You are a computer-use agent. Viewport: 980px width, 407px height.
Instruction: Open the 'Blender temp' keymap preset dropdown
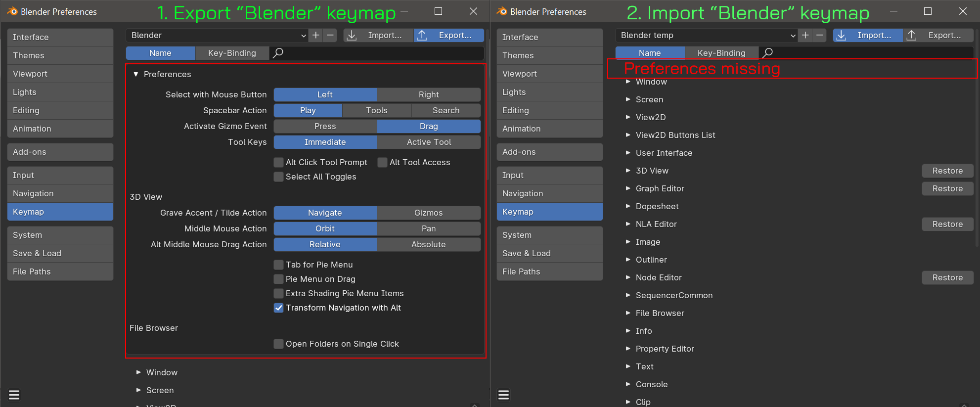707,35
